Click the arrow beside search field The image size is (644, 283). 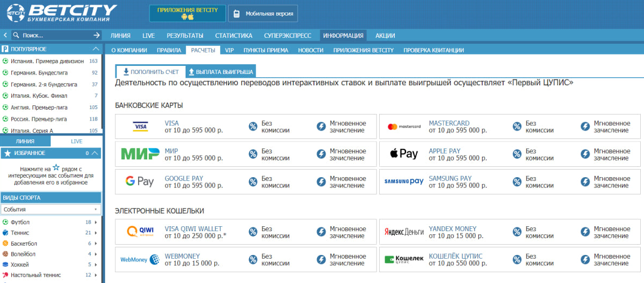[97, 36]
